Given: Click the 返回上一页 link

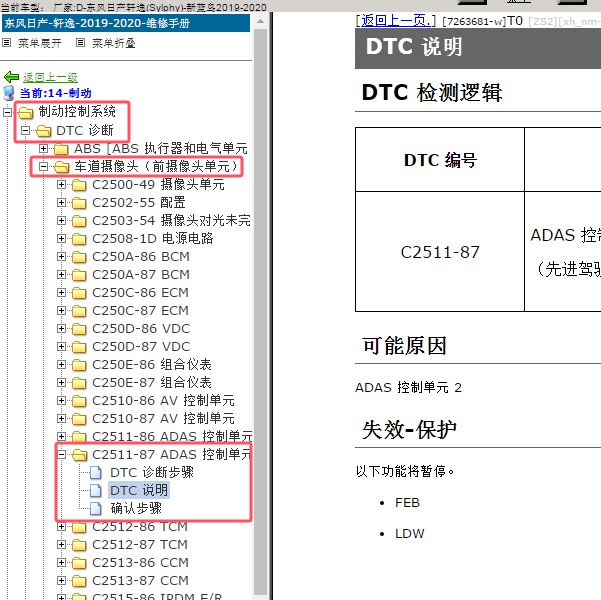Looking at the screenshot, I should (396, 20).
